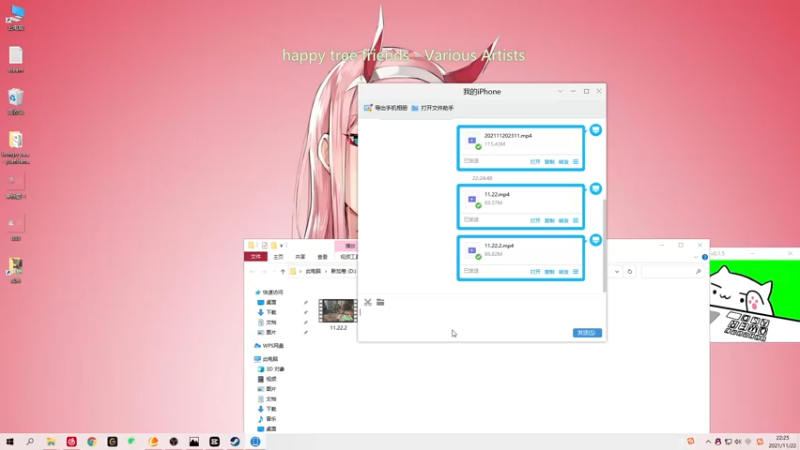
Task: Click the video file icon of 202111202311.mp4
Action: point(472,141)
